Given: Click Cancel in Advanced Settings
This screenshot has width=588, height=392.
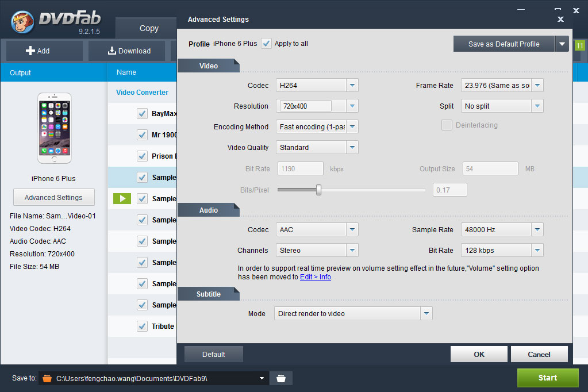Looking at the screenshot, I should click(539, 354).
